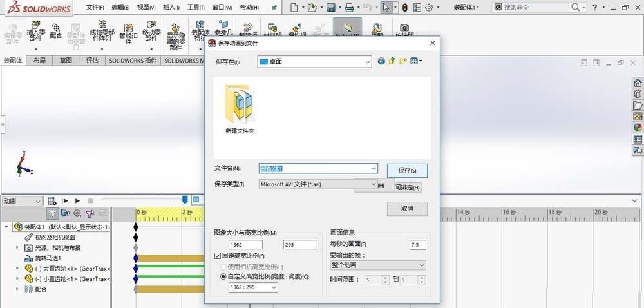Open the Save in (桌面) location dropdown
Screen dimensions: 644x308
tap(315, 62)
